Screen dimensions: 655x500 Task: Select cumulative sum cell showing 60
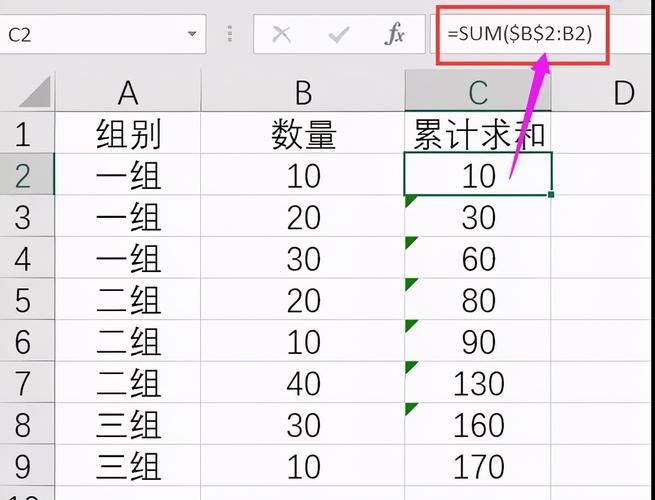pyautogui.click(x=478, y=257)
